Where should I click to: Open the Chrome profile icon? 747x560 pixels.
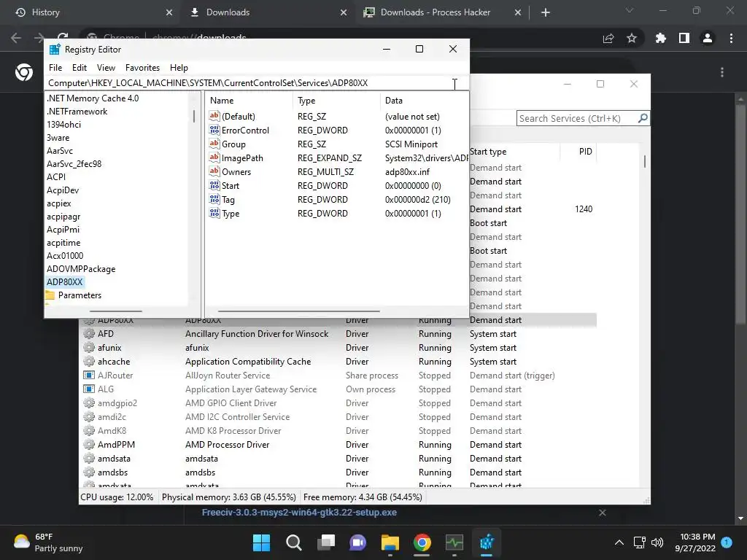tap(708, 38)
